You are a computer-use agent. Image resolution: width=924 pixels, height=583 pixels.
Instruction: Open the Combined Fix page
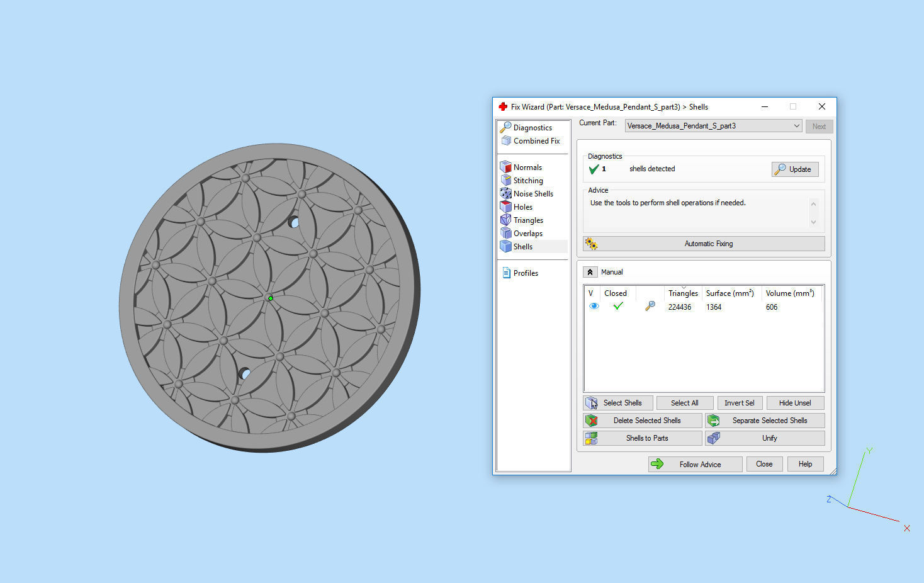(x=536, y=141)
